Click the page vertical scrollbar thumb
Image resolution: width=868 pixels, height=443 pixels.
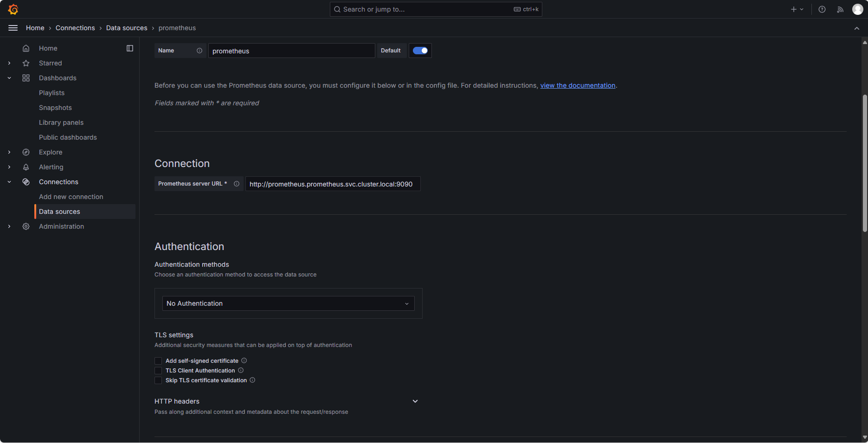(x=865, y=163)
